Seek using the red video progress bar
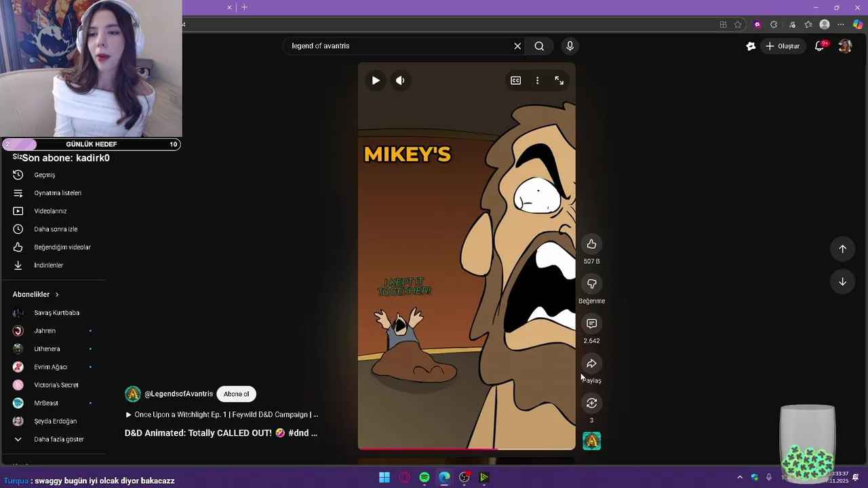This screenshot has width=868, height=488. [x=467, y=449]
